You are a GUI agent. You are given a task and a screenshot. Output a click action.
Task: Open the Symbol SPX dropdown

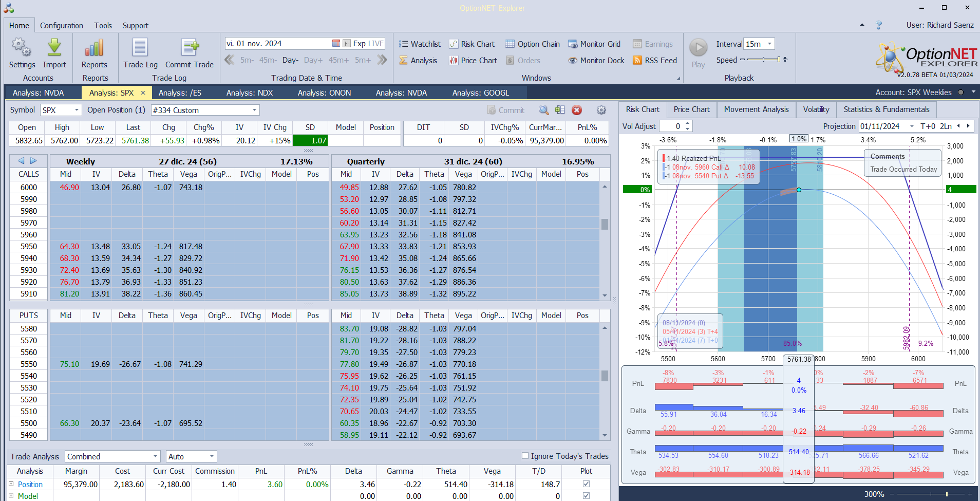click(x=77, y=110)
